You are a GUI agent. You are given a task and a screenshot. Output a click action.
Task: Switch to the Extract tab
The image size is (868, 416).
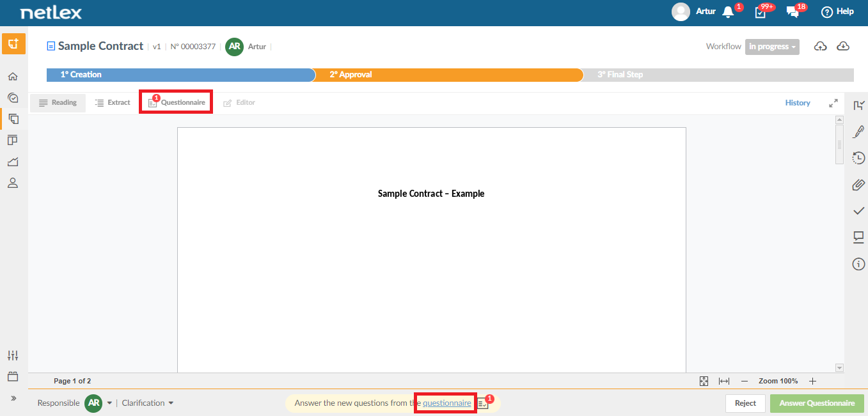point(113,103)
